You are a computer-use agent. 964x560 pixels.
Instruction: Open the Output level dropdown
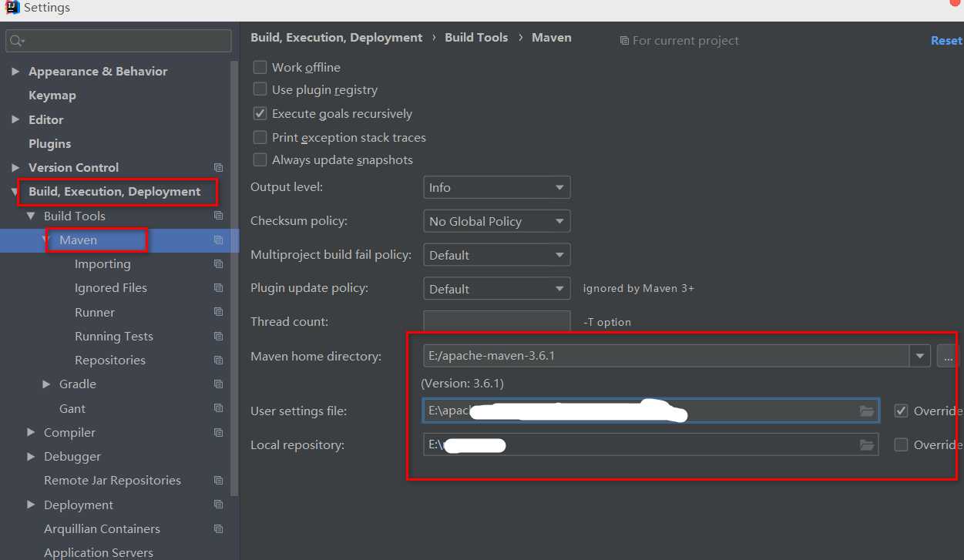coord(497,187)
